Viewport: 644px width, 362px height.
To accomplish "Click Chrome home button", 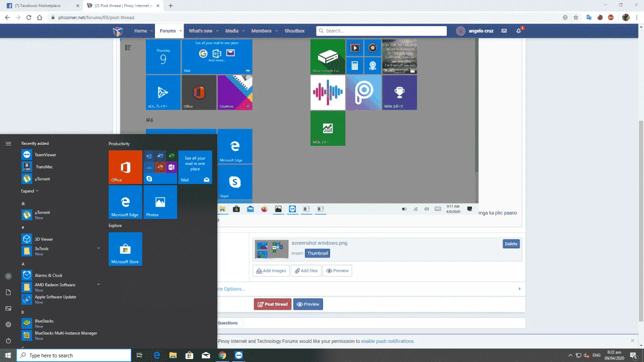I will pos(40,17).
